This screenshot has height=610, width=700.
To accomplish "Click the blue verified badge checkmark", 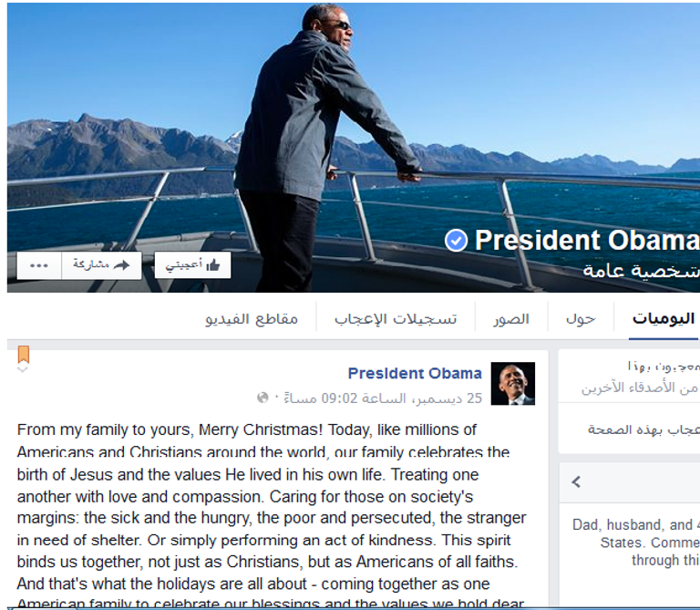I will [456, 241].
